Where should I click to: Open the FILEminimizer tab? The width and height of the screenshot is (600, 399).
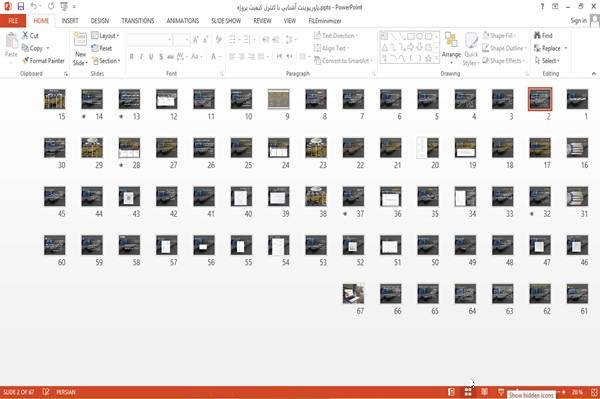coord(325,21)
